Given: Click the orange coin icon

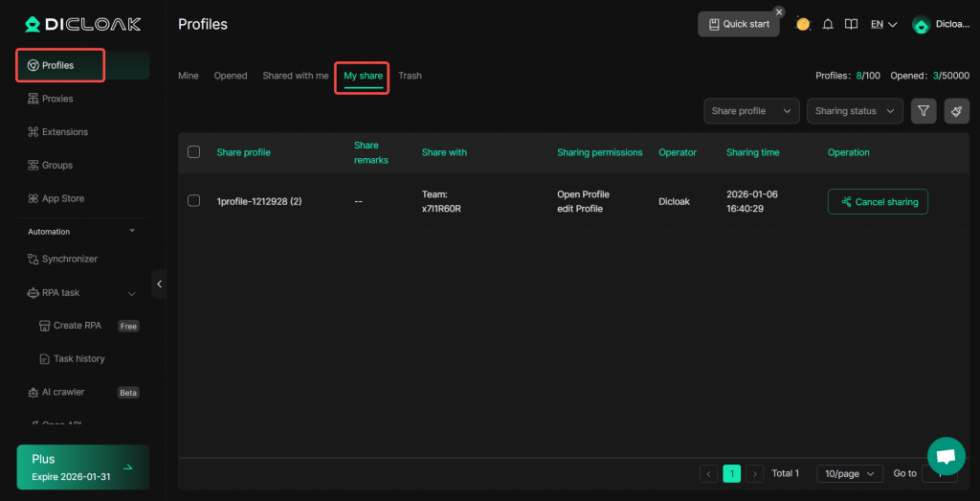Looking at the screenshot, I should [x=803, y=24].
